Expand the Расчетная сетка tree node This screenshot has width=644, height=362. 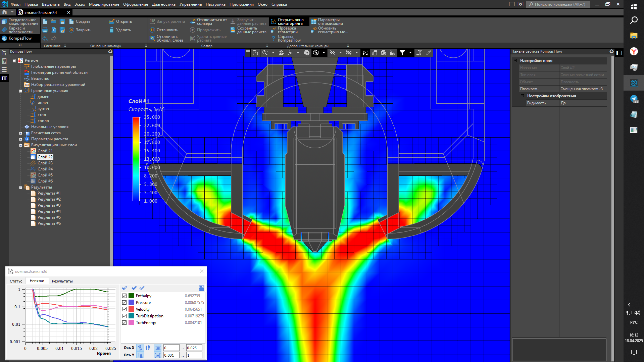pyautogui.click(x=20, y=133)
